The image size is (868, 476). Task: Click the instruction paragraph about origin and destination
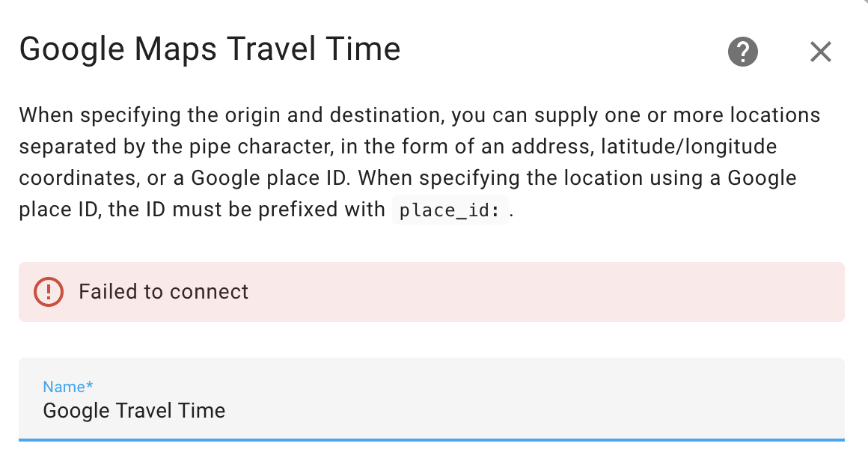point(419,161)
